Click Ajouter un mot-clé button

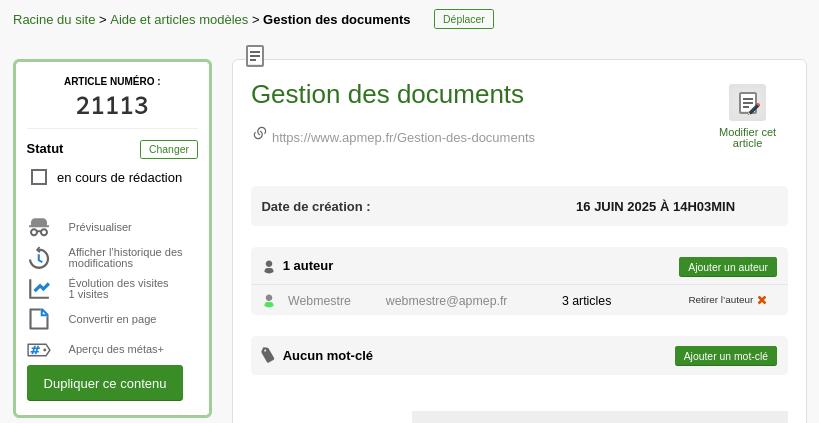click(725, 356)
